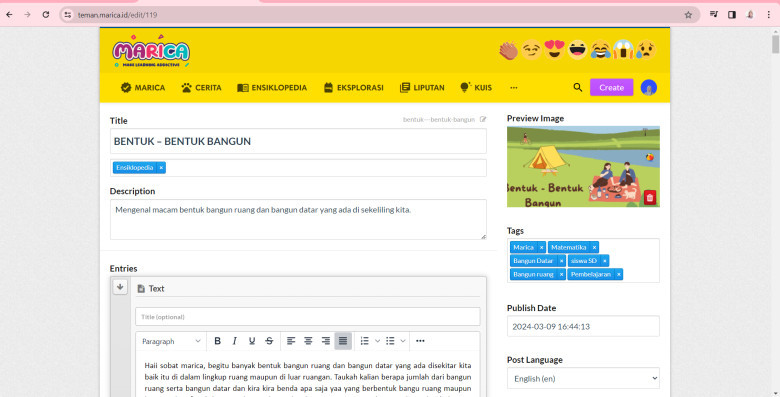Screen dimensions: 780x397
Task: Open the Paragraph format dropdown
Action: pos(171,341)
